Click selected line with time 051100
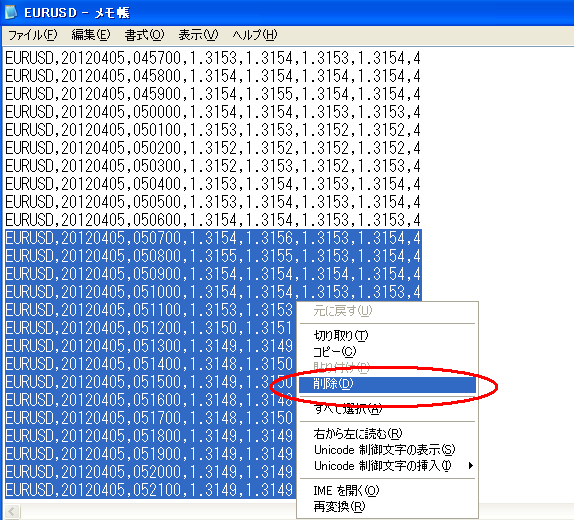Image resolution: width=574 pixels, height=520 pixels. 150,310
